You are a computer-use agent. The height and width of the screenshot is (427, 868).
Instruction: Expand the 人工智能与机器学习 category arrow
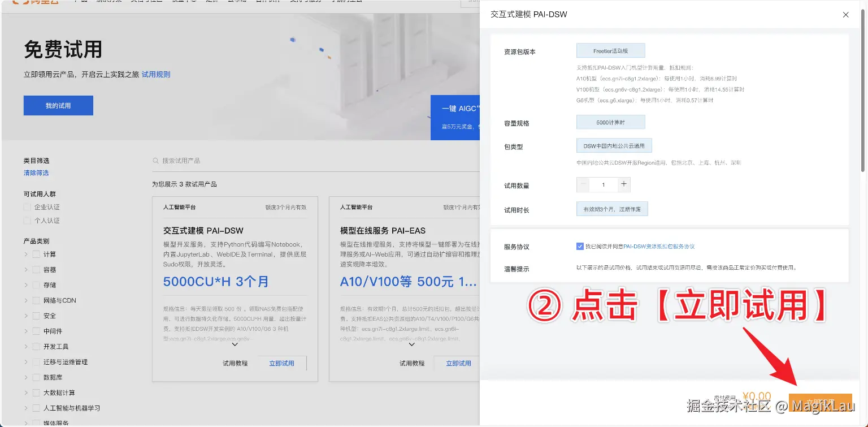(26, 408)
